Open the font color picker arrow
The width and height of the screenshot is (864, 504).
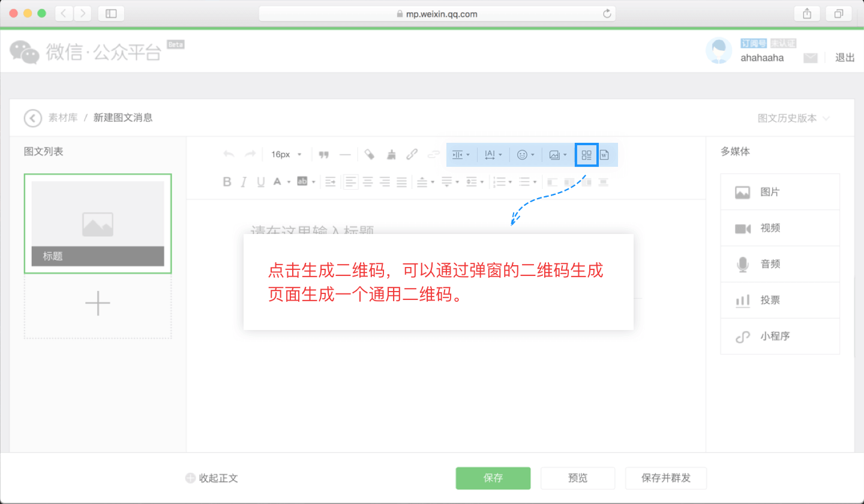289,181
